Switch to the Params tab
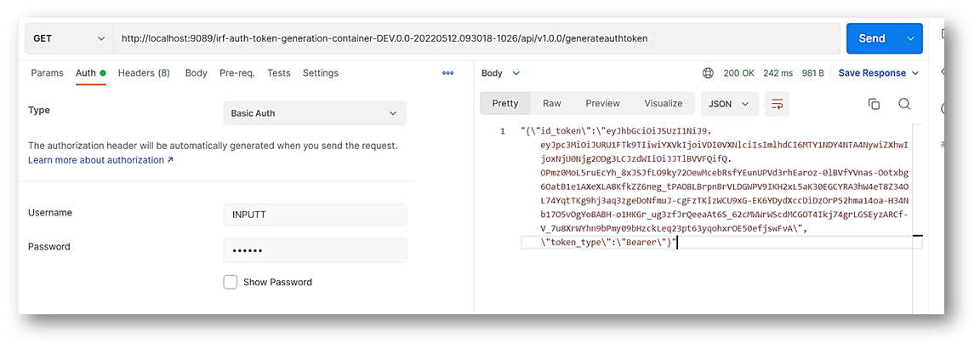The height and width of the screenshot is (350, 980). pos(47,73)
